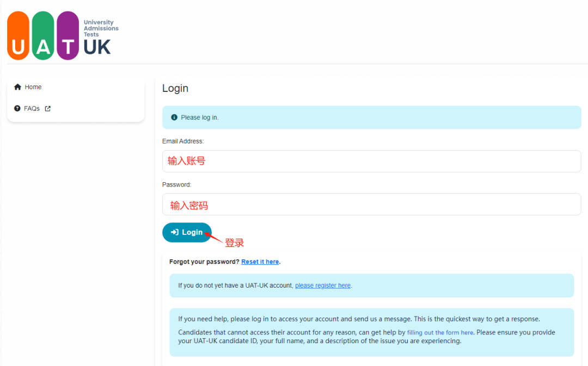588x366 pixels.
Task: Open the Home sidebar menu item
Action: (x=33, y=87)
